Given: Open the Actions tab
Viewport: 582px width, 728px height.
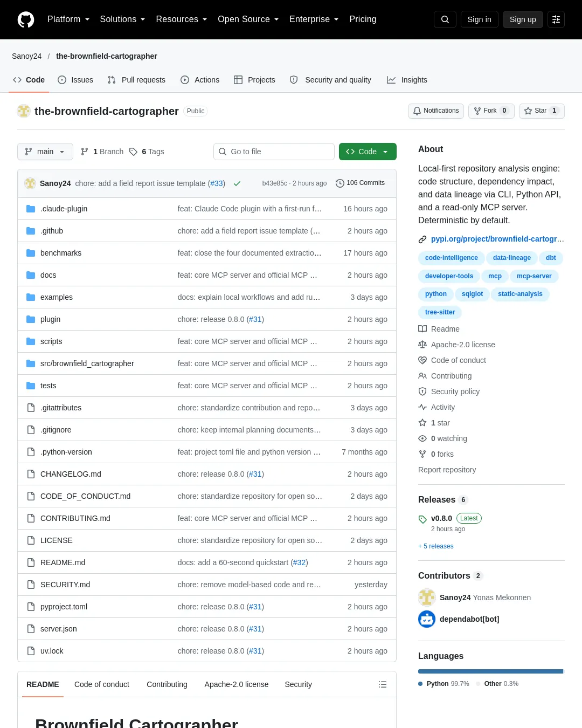Looking at the screenshot, I should pyautogui.click(x=200, y=80).
